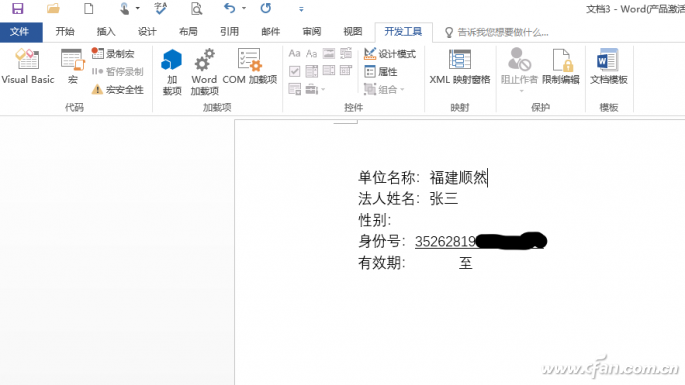
Task: Switch to the 开始 ribbon tab
Action: pyautogui.click(x=65, y=31)
